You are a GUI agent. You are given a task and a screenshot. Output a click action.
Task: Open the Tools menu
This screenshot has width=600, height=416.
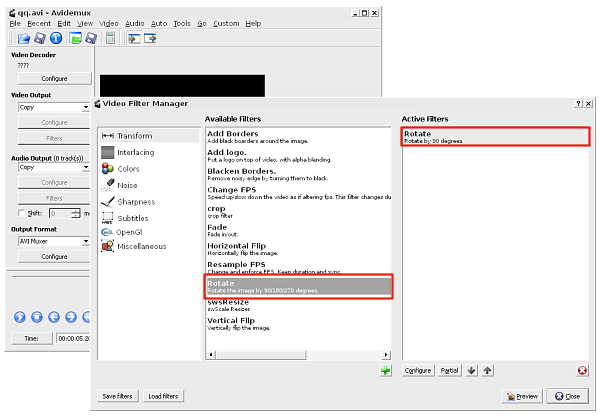(x=181, y=22)
